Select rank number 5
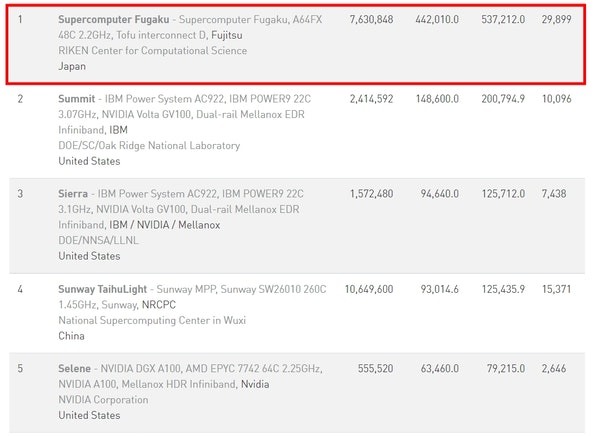 (x=20, y=369)
